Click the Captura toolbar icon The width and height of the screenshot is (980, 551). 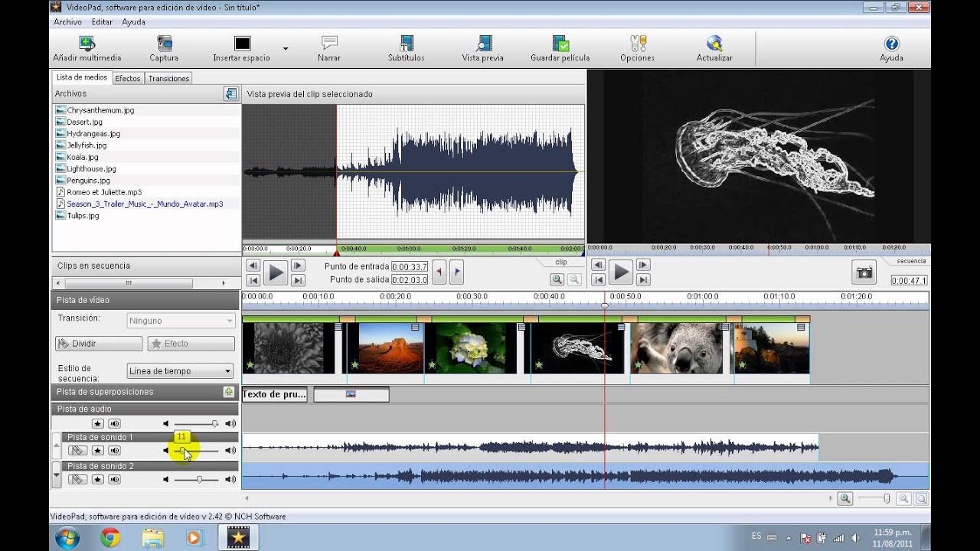(164, 49)
